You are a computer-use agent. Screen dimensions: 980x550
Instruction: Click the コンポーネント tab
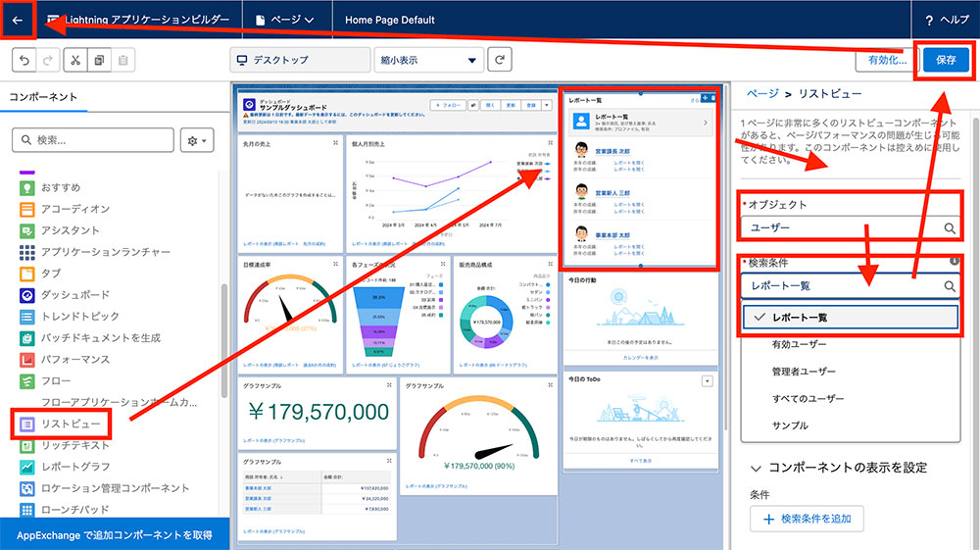(43, 97)
